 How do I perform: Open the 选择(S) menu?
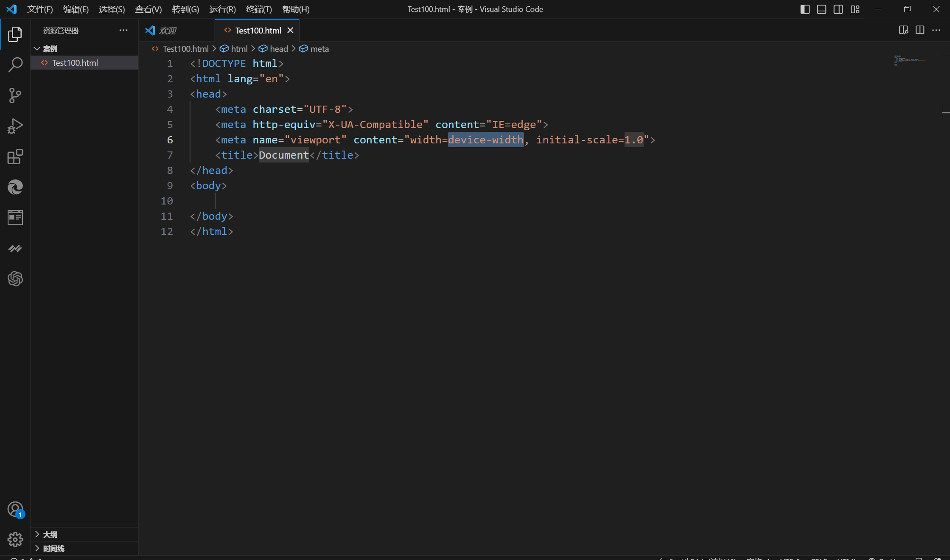click(x=112, y=9)
